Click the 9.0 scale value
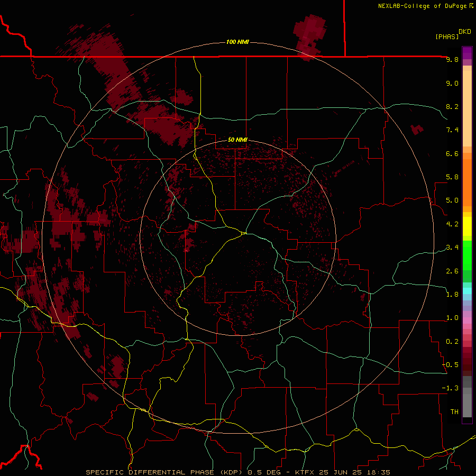This screenshot has height=476, width=476. pyautogui.click(x=452, y=83)
